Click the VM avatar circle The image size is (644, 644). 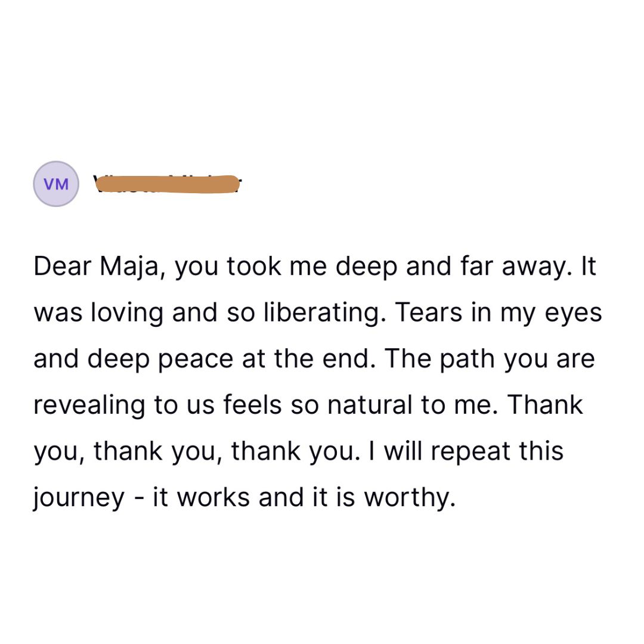click(x=57, y=184)
